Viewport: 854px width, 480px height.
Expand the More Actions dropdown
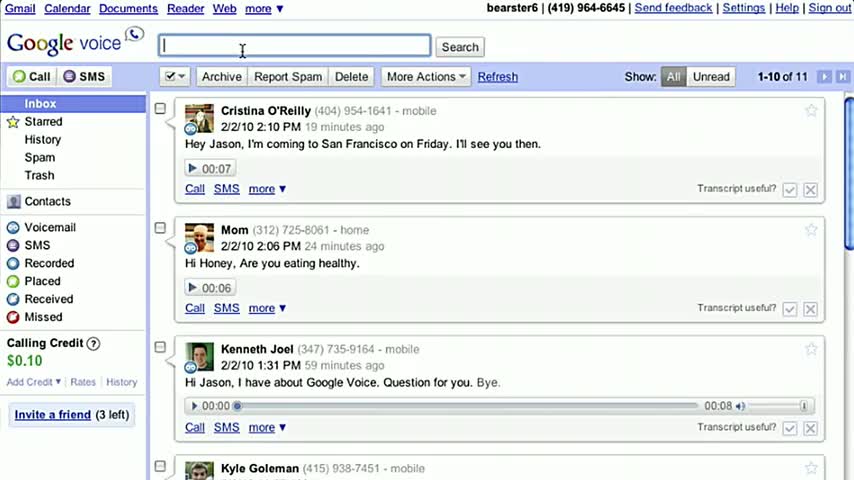[425, 77]
